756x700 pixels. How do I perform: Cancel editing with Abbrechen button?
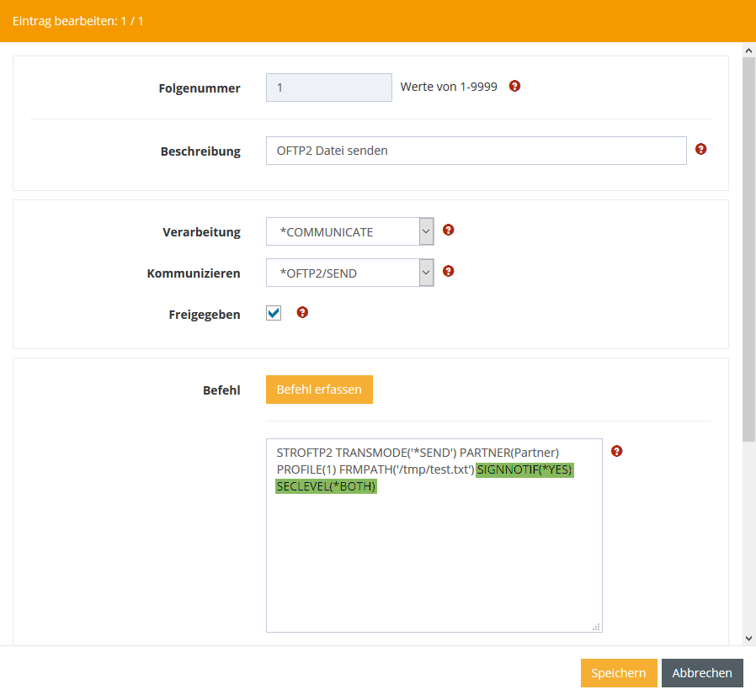(702, 673)
